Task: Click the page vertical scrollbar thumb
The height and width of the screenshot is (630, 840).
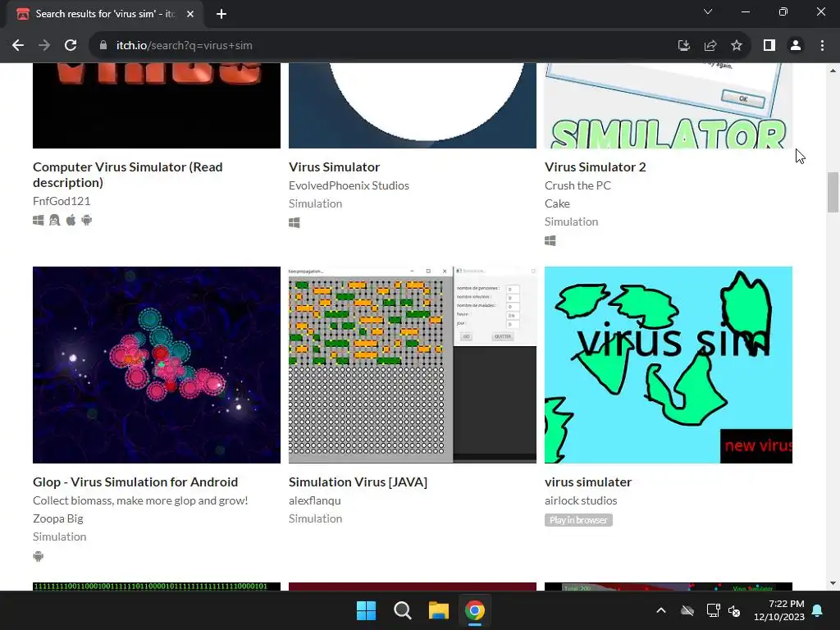Action: coord(833,192)
